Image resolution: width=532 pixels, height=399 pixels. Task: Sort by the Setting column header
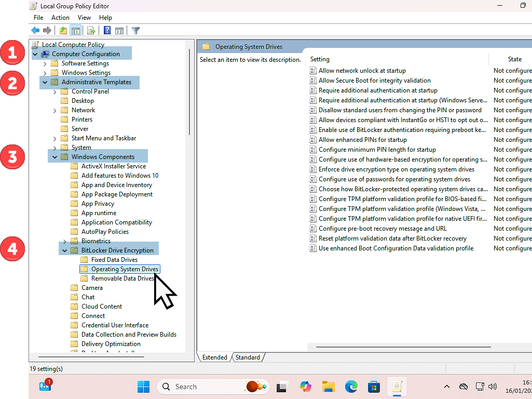320,59
